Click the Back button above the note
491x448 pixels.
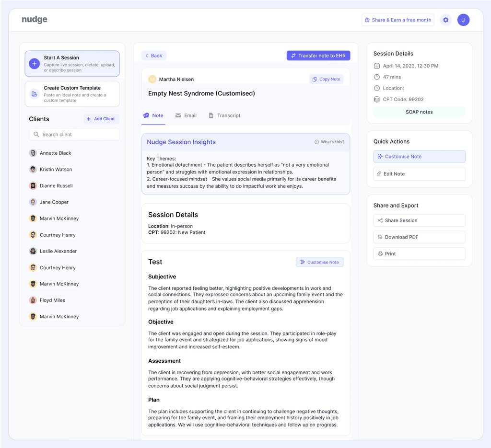(153, 55)
